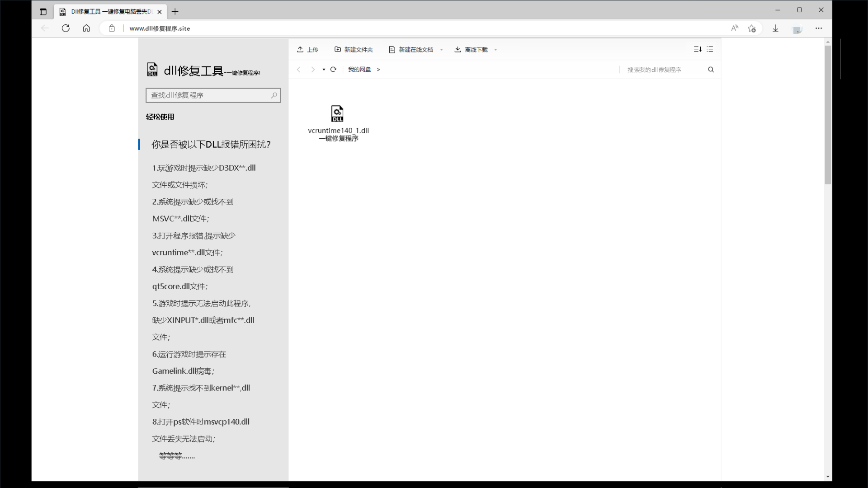Open navigation history dropdown arrow
The image size is (868, 488).
coord(324,70)
